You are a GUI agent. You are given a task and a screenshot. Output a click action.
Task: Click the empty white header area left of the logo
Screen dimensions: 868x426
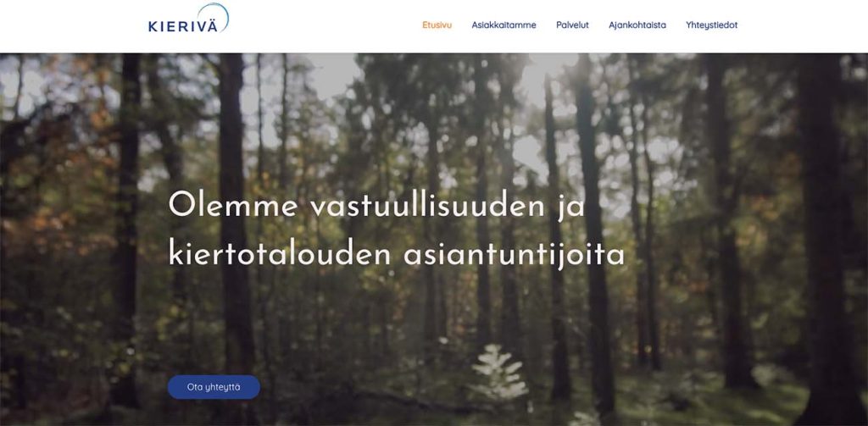72,26
